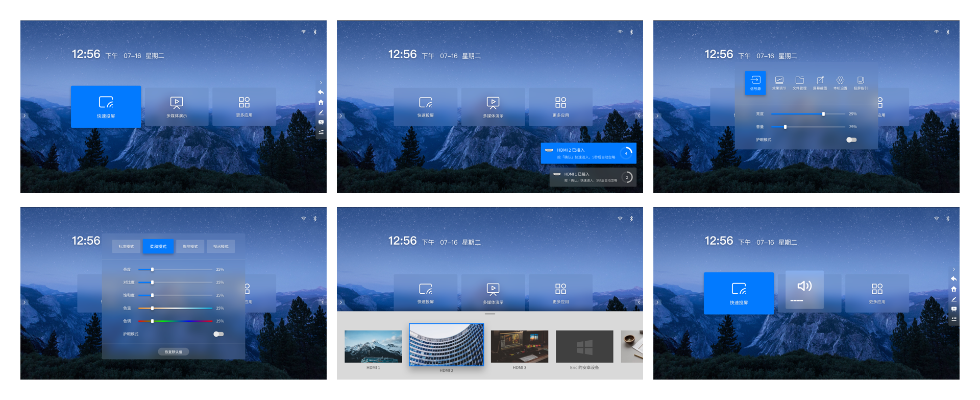This screenshot has height=400, width=980.
Task: Collapse sidebar chevron on top-left screen
Action: click(x=321, y=83)
